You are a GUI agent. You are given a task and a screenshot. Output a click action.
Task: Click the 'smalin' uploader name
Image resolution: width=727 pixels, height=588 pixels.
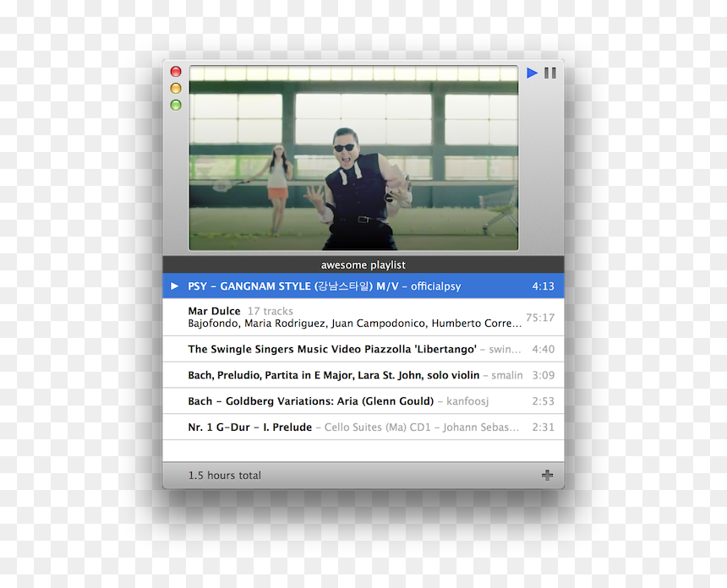click(506, 375)
